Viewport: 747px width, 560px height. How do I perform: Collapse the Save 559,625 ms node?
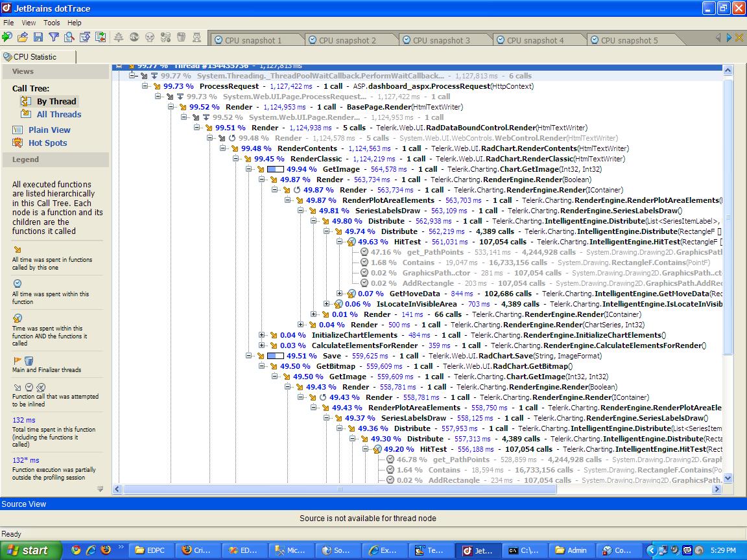249,356
